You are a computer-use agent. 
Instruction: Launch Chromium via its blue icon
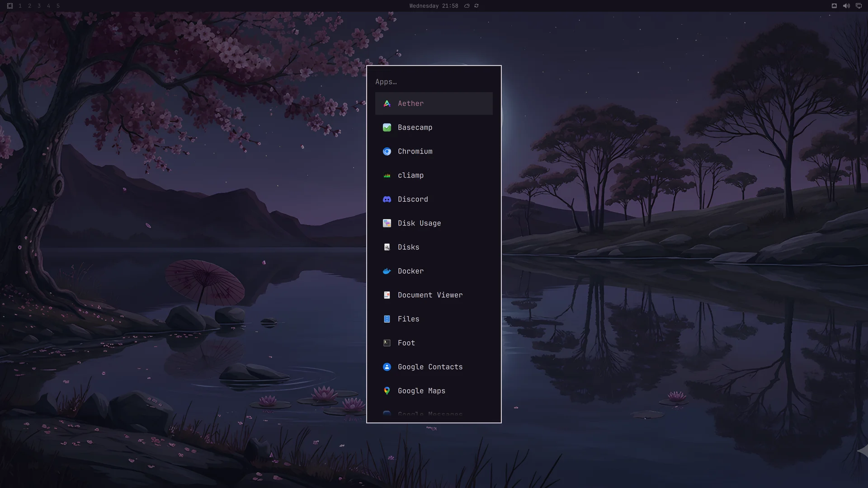(x=387, y=151)
